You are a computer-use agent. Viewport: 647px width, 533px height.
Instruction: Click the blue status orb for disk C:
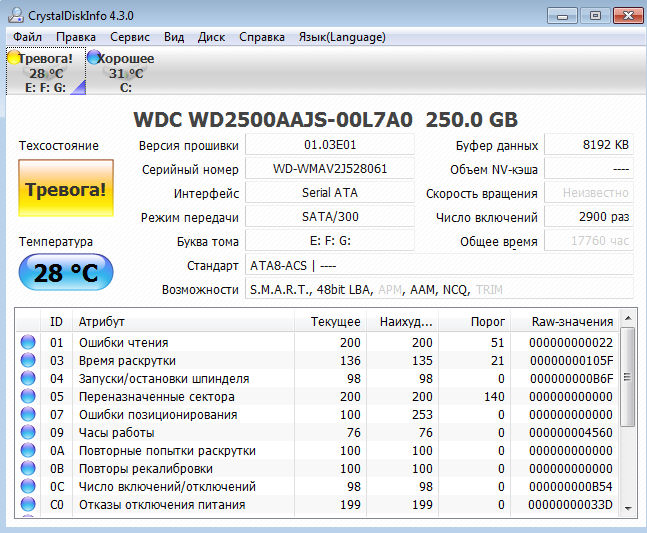click(94, 57)
